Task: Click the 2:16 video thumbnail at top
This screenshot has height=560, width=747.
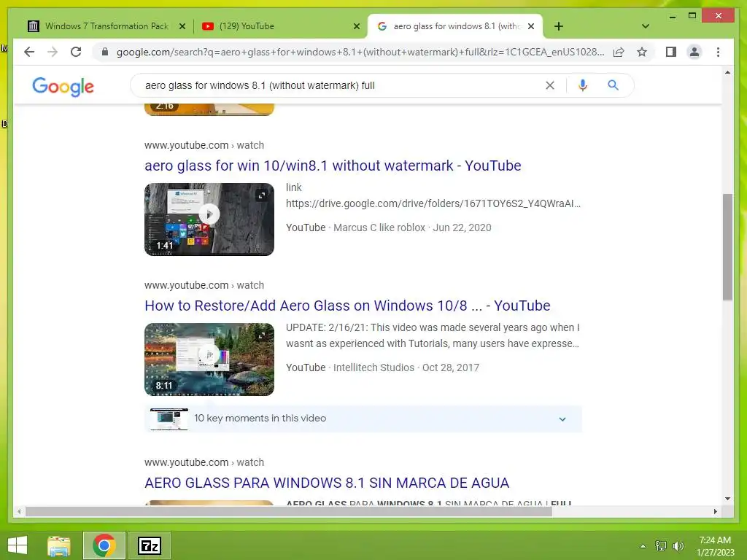Action: pos(209,109)
